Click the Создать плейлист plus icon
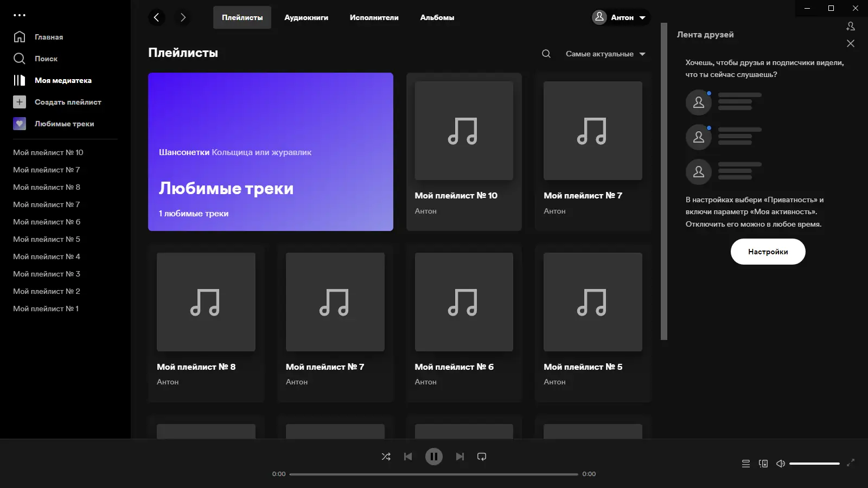868x488 pixels. click(x=20, y=102)
